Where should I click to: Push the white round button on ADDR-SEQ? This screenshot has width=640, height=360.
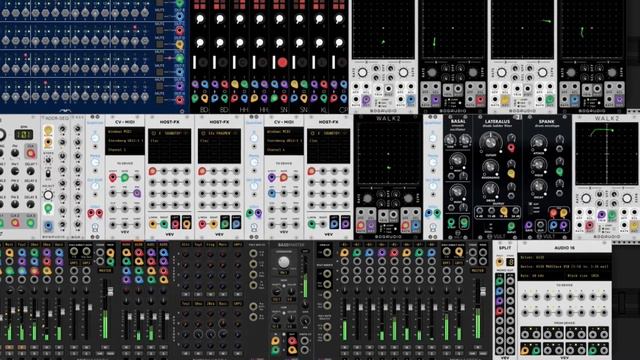pyautogui.click(x=48, y=195)
